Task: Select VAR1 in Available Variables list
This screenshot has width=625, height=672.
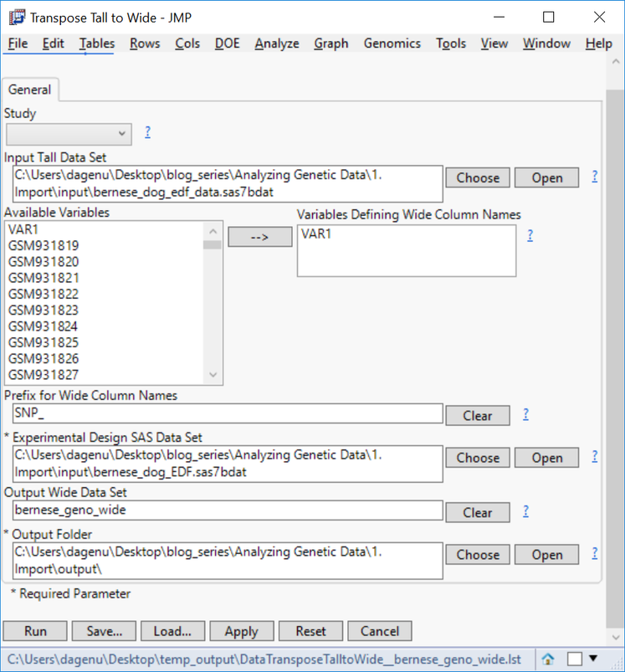Action: pos(105,229)
